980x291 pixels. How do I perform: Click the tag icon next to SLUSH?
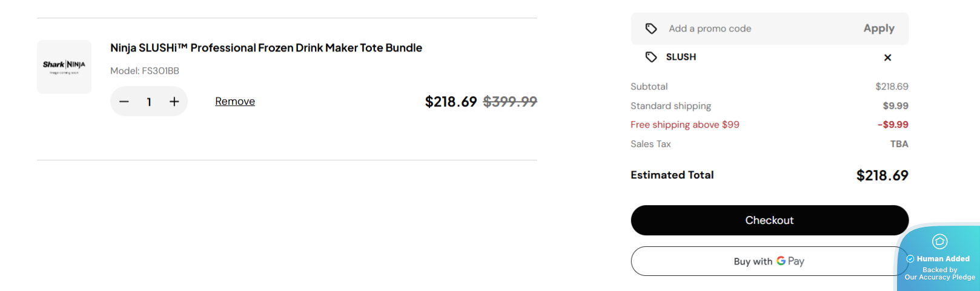(x=651, y=57)
